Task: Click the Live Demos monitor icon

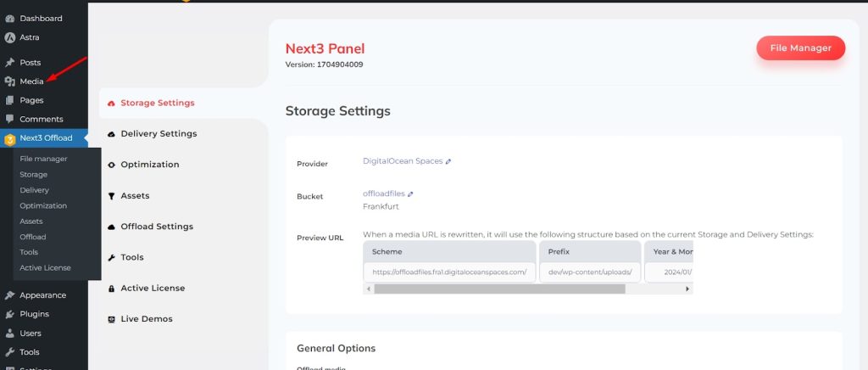Action: (x=111, y=319)
